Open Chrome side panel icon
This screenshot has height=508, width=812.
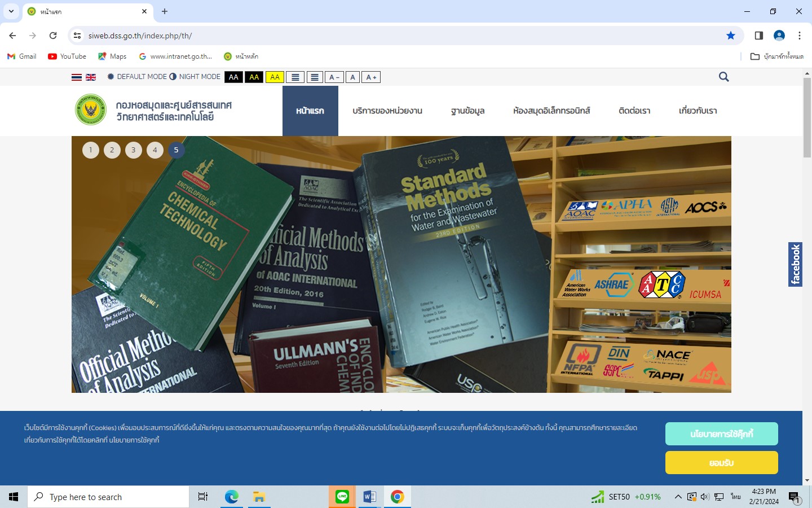759,36
